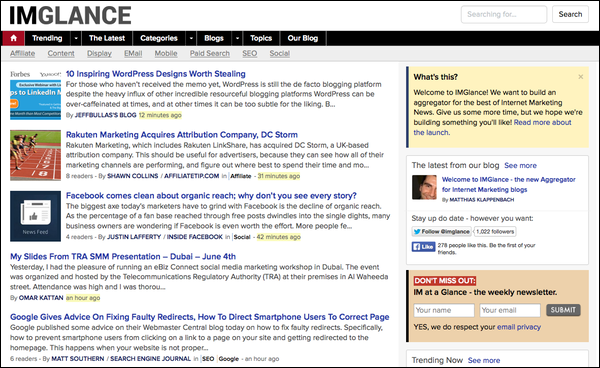Click the Twitter Follow @imglance button
600x368 pixels.
click(x=442, y=231)
